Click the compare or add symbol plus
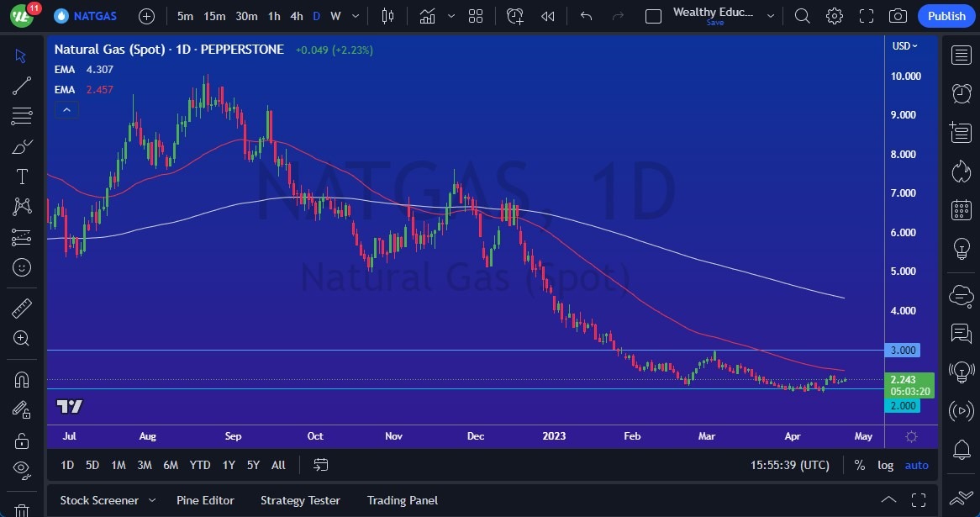 pos(146,16)
